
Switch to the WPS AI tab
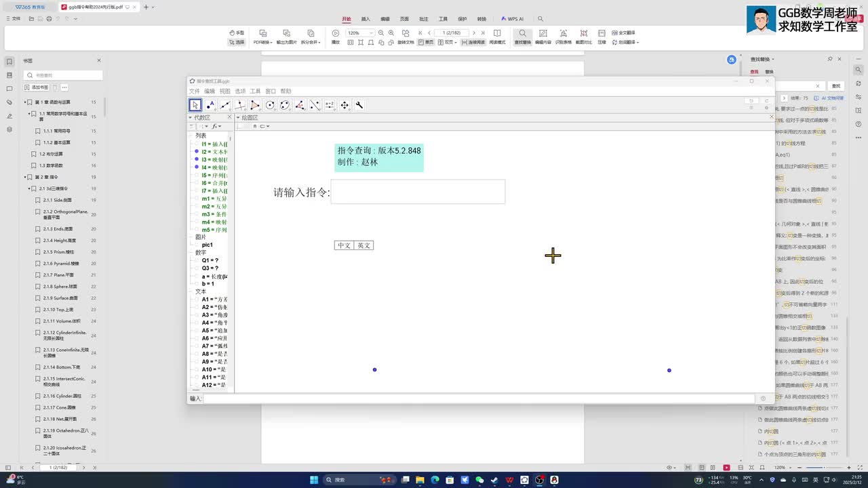pyautogui.click(x=511, y=19)
